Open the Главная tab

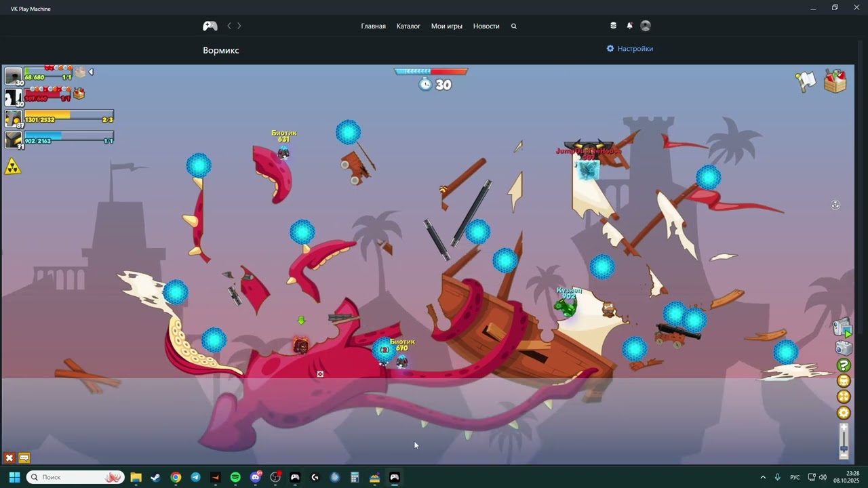coord(373,26)
